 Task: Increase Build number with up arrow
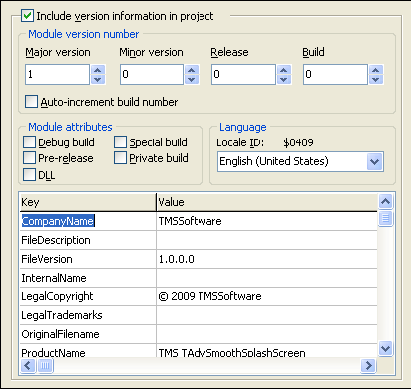376,70
